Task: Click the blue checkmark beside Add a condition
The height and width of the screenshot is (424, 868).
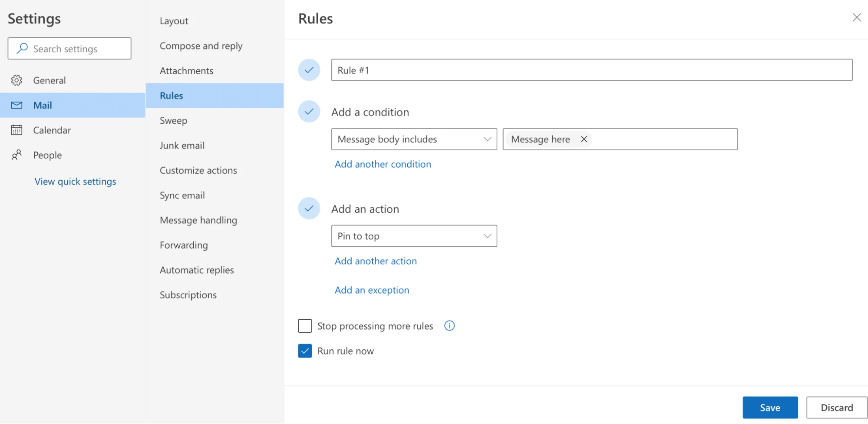Action: pos(309,112)
